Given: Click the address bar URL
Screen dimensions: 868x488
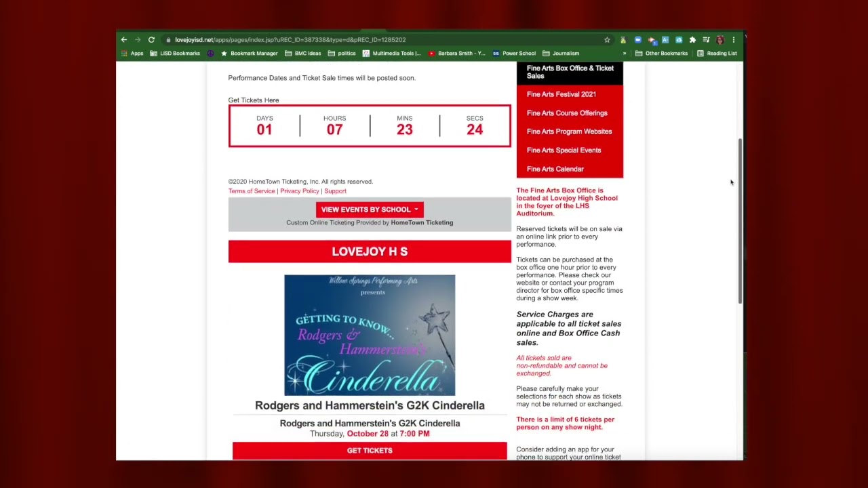Looking at the screenshot, I should 290,40.
